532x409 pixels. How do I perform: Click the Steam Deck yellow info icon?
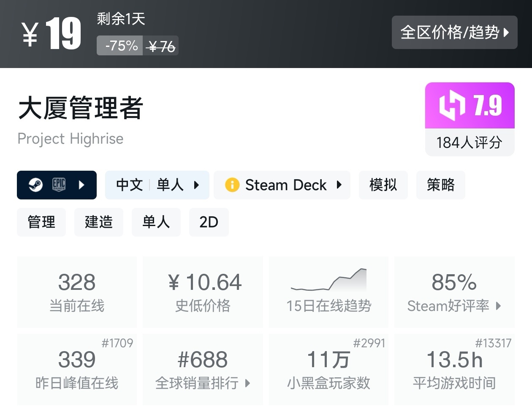coord(232,185)
